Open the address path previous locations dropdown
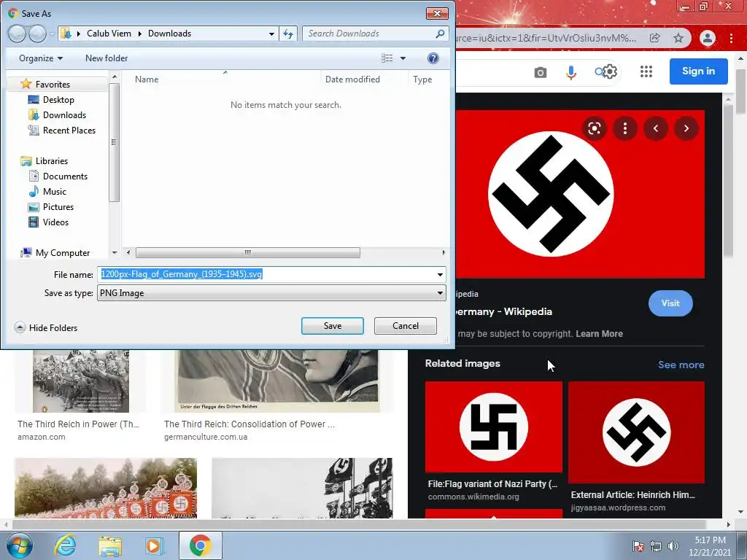Screen dimensions: 747x560 (x=271, y=34)
